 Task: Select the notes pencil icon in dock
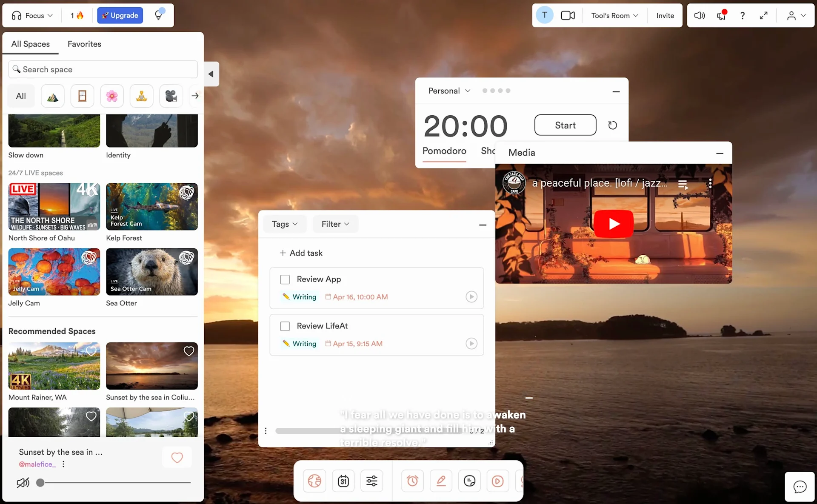[x=441, y=481]
